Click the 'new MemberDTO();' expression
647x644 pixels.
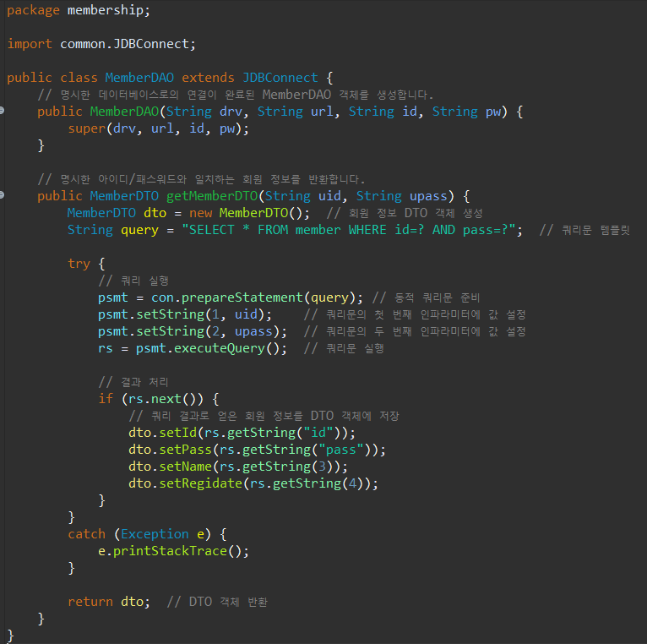(249, 213)
